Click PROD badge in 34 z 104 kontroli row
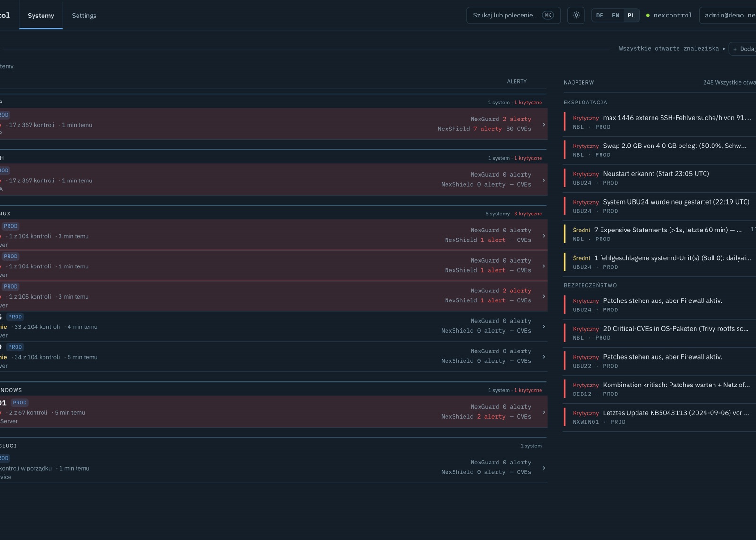The height and width of the screenshot is (540, 756). 15,347
